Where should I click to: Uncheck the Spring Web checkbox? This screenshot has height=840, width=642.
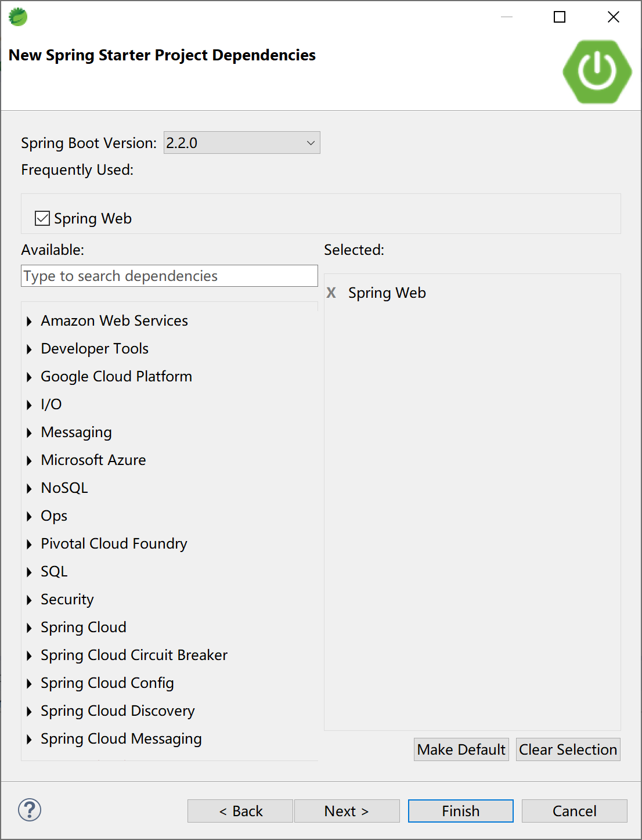click(x=42, y=218)
